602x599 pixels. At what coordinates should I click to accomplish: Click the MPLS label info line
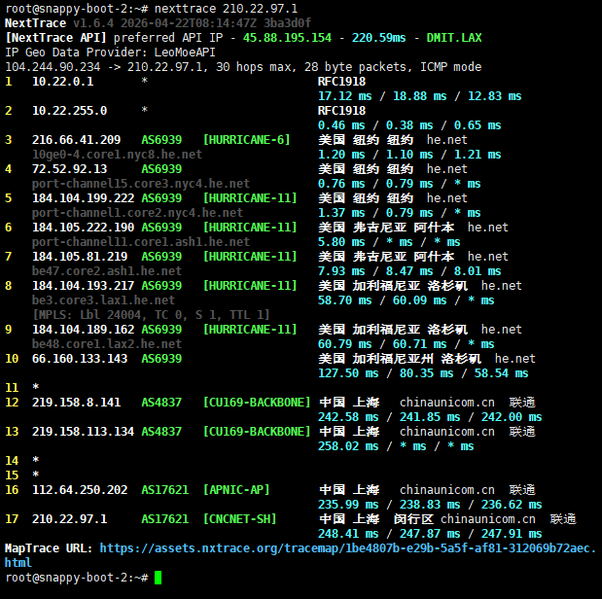tap(151, 315)
